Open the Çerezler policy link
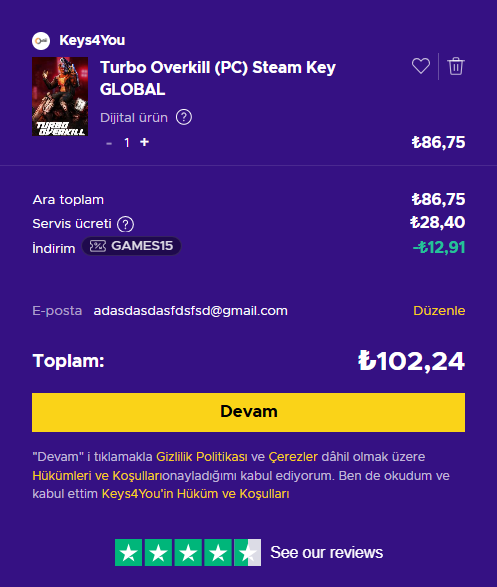 (293, 457)
